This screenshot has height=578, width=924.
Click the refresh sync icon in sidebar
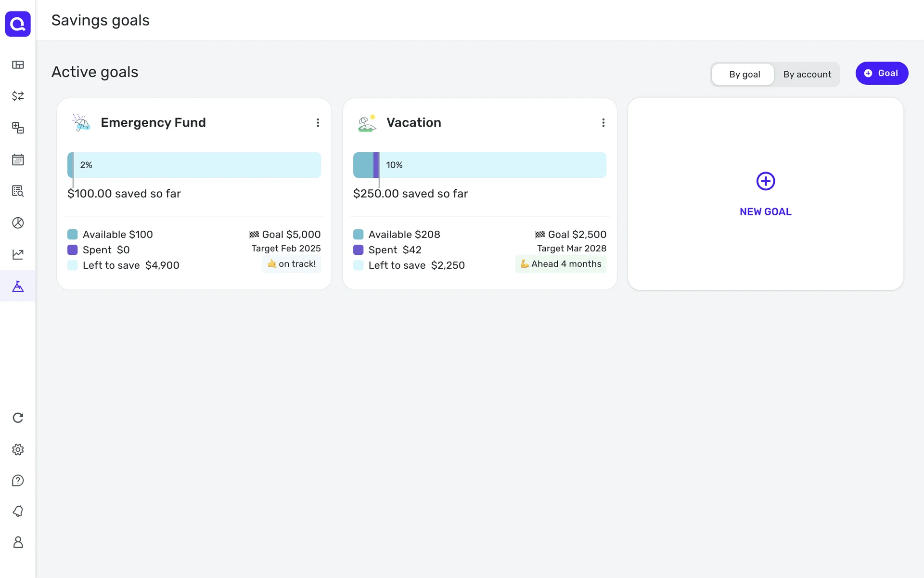(x=18, y=418)
